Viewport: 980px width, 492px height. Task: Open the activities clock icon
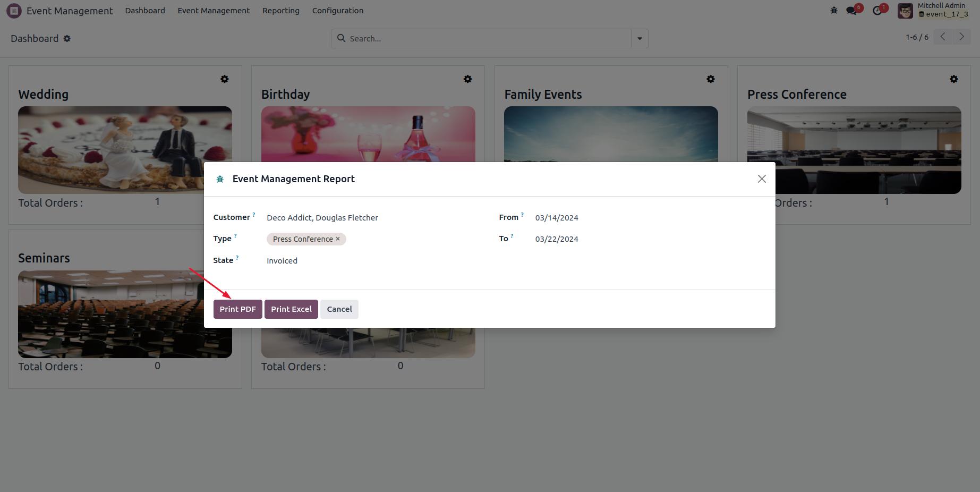click(x=877, y=11)
